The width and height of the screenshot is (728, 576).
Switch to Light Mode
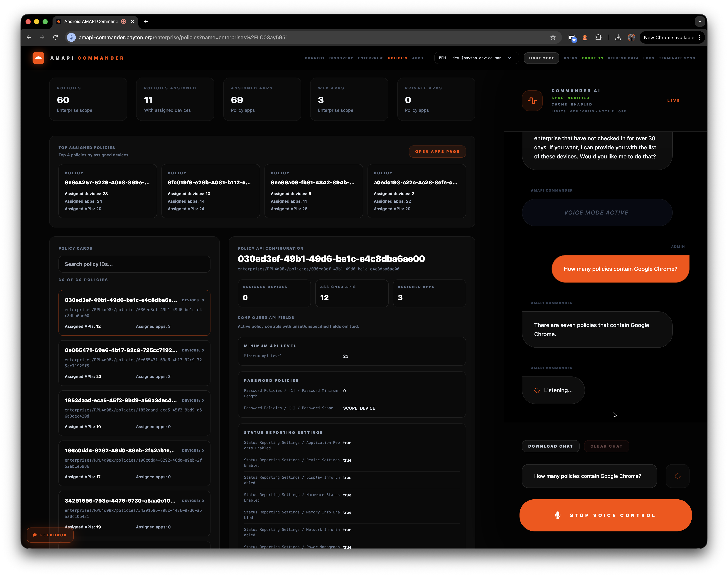pos(541,58)
